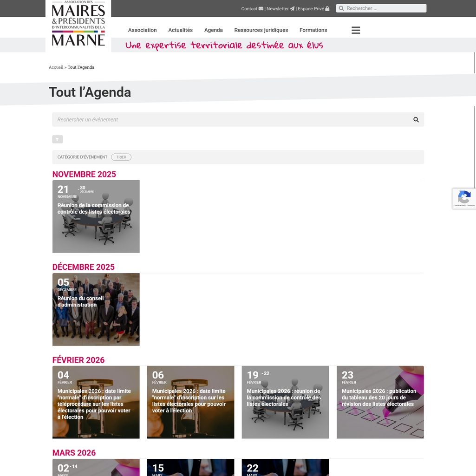
Task: Toggle the filter funnel button
Action: [x=58, y=139]
